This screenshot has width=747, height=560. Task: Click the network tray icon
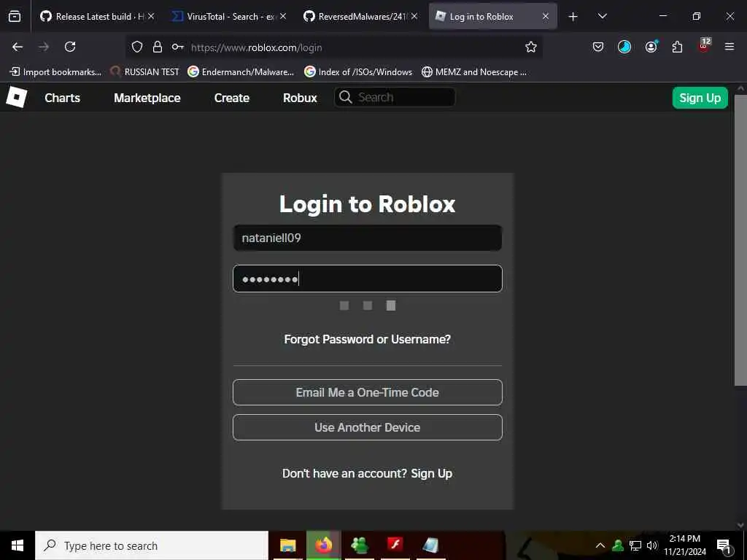tap(635, 545)
